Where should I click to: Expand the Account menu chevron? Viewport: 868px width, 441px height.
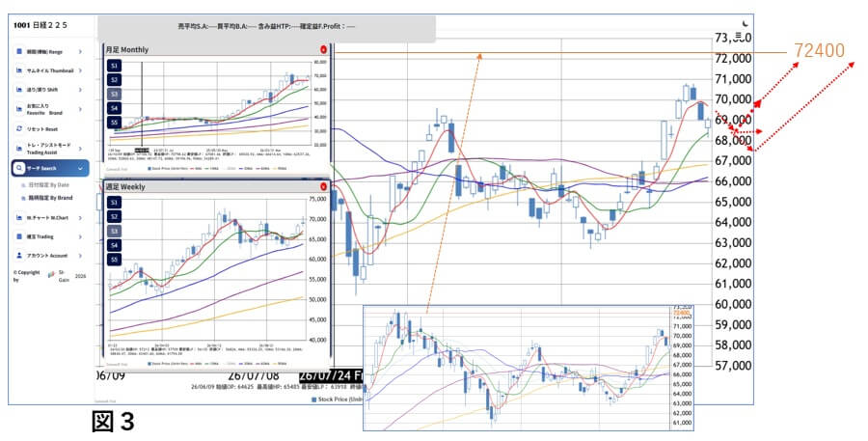[x=80, y=256]
